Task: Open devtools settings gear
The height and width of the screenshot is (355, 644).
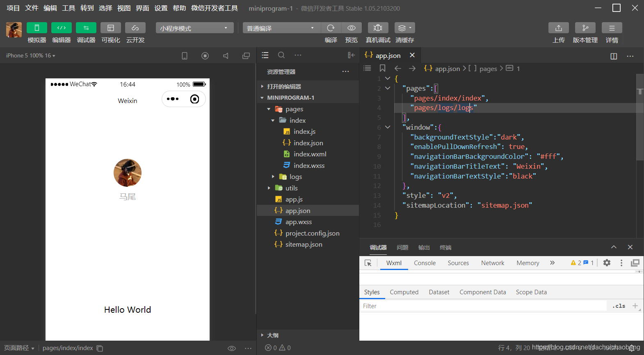Action: pyautogui.click(x=607, y=263)
